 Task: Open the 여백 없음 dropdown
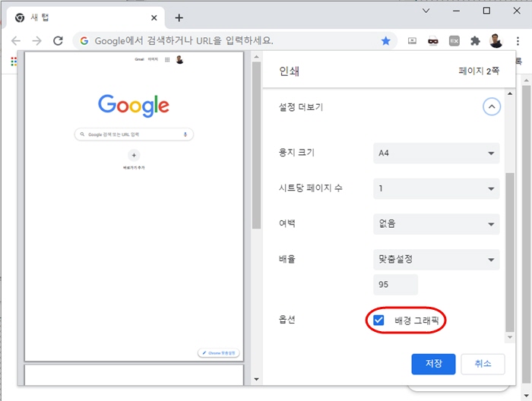point(436,224)
